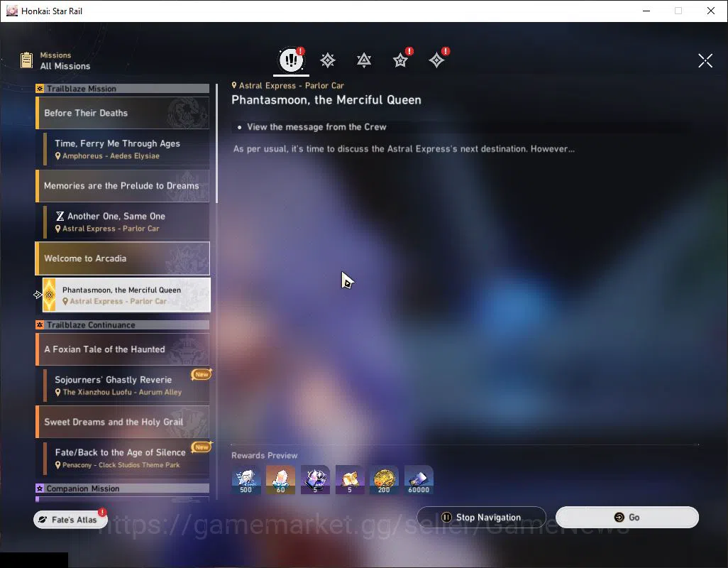Click the Trailblaze Mission section header

tap(123, 89)
